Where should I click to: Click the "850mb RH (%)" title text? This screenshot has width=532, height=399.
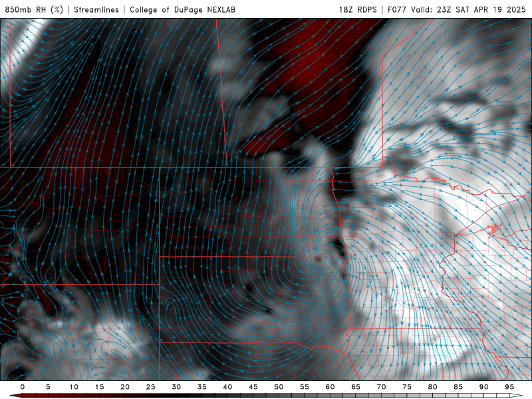point(34,9)
